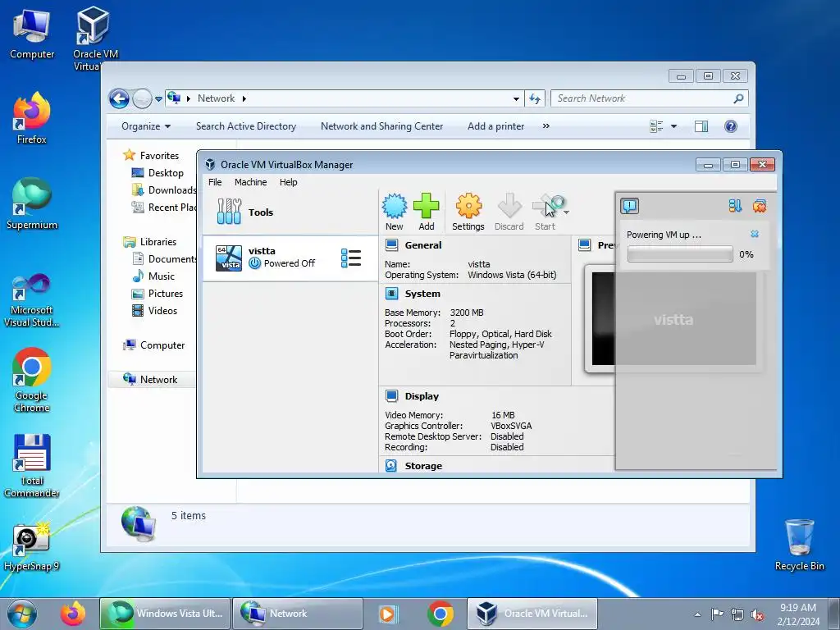Viewport: 840px width, 630px height.
Task: Open Network and Sharing Center
Action: [382, 126]
